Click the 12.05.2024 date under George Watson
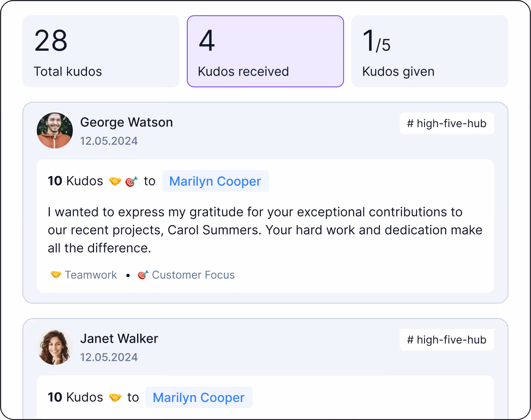Image resolution: width=531 pixels, height=420 pixels. tap(109, 141)
